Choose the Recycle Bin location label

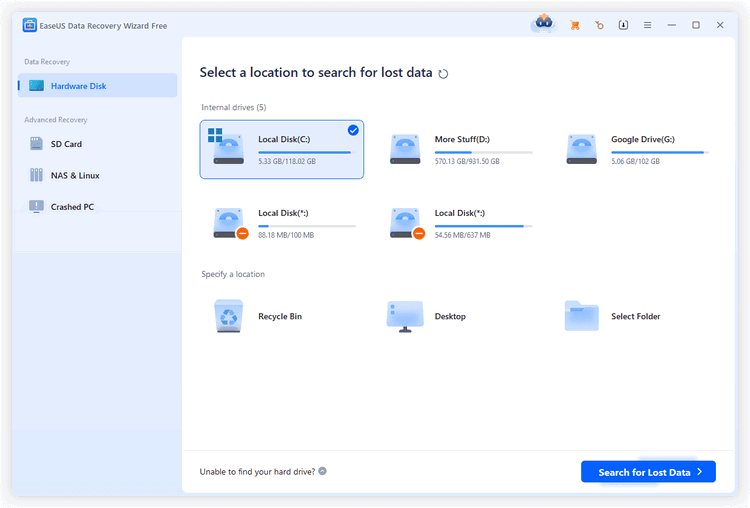click(x=280, y=316)
